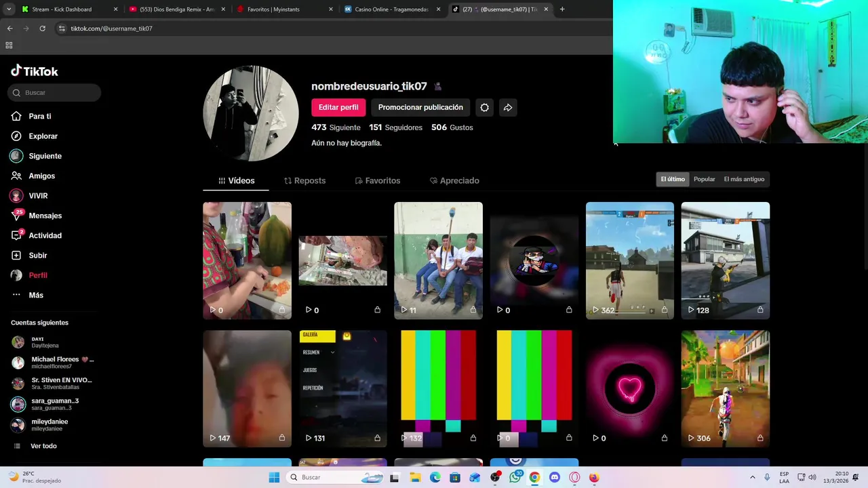
Task: Select Popular sort option
Action: [x=704, y=179]
